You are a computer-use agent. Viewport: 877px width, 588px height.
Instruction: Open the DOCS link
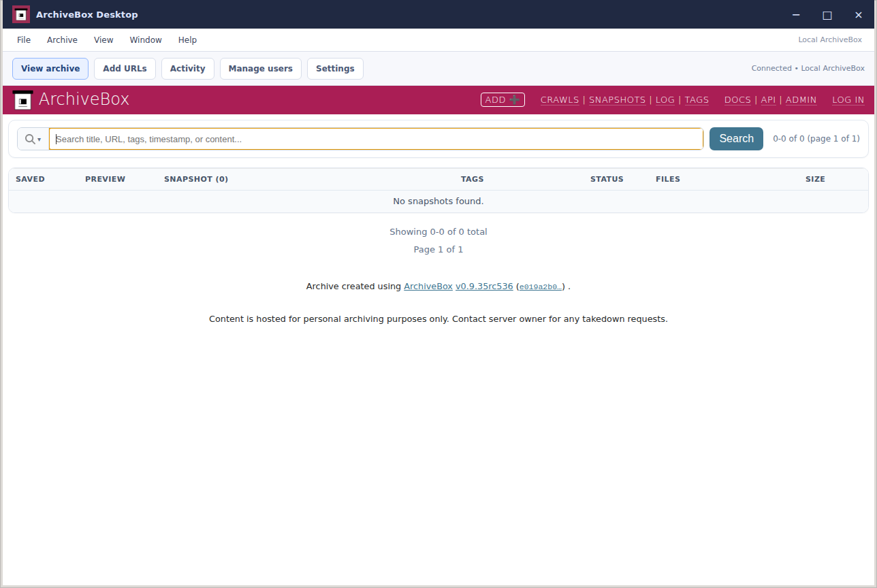click(x=737, y=100)
